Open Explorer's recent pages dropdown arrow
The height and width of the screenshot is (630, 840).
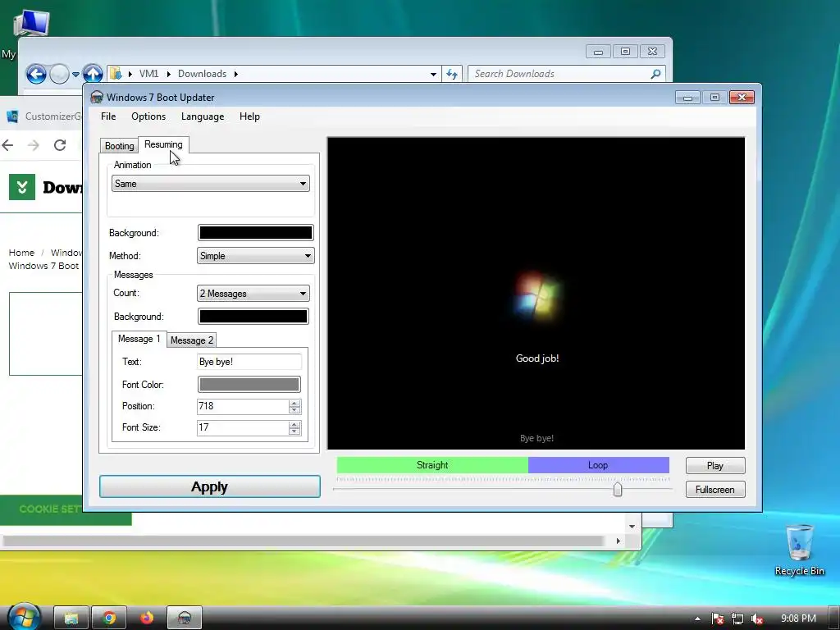[75, 74]
